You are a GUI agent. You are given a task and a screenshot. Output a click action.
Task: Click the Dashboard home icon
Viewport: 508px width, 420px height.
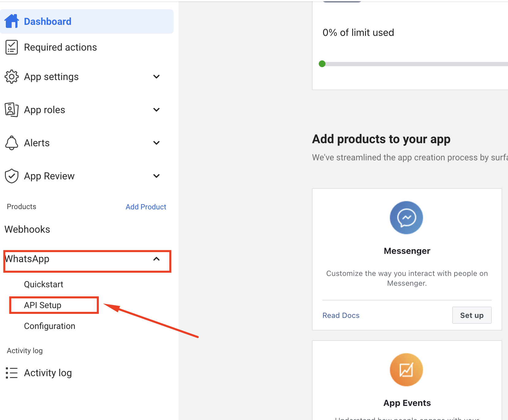point(12,21)
